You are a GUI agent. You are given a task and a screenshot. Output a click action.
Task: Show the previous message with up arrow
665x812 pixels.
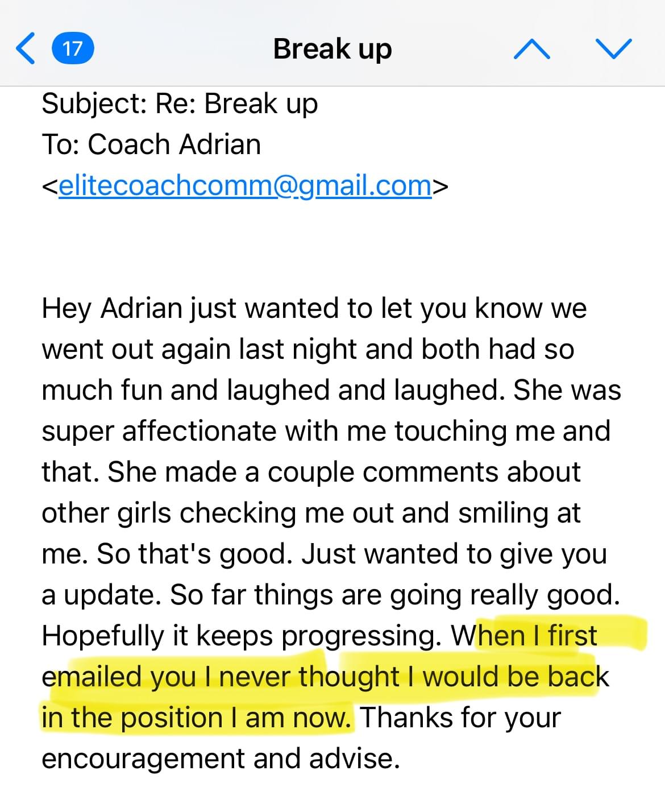(531, 49)
